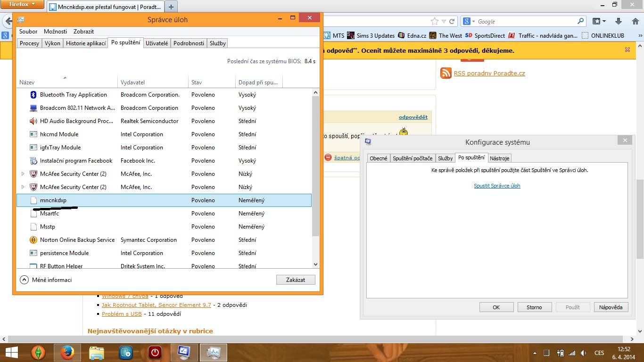Image resolution: width=644 pixels, height=362 pixels.
Task: Dismiss the yellow notification bar
Action: pos(627,49)
